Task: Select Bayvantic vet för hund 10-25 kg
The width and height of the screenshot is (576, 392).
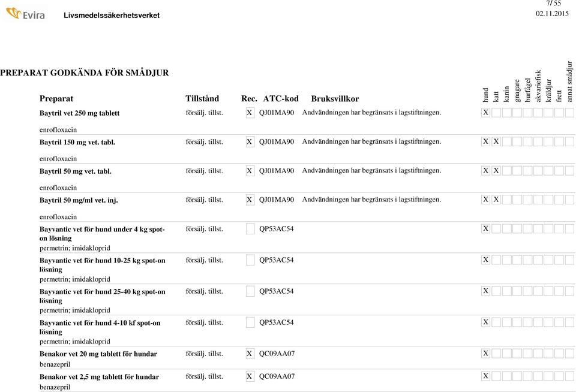Action: pos(102,265)
